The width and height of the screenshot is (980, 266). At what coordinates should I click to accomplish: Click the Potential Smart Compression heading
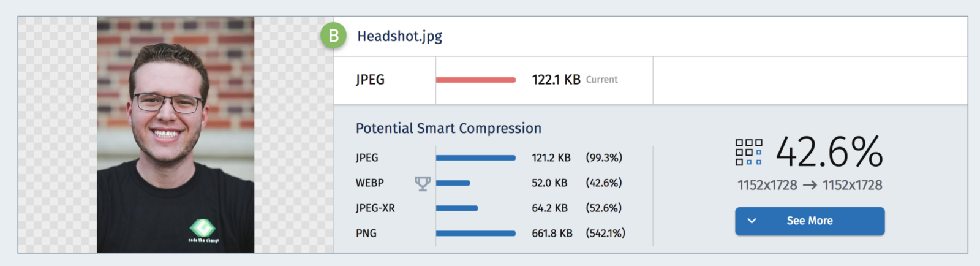448,128
